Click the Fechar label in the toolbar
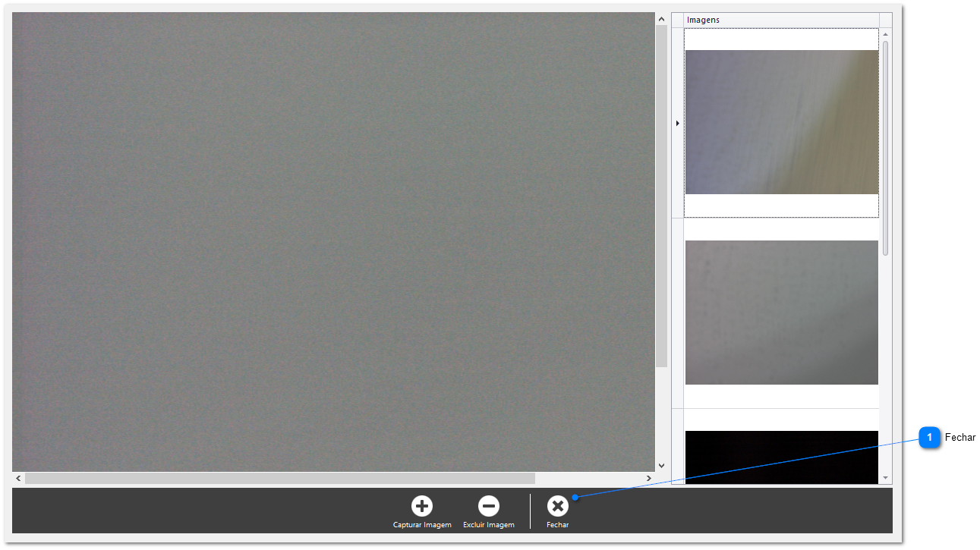 pyautogui.click(x=558, y=525)
